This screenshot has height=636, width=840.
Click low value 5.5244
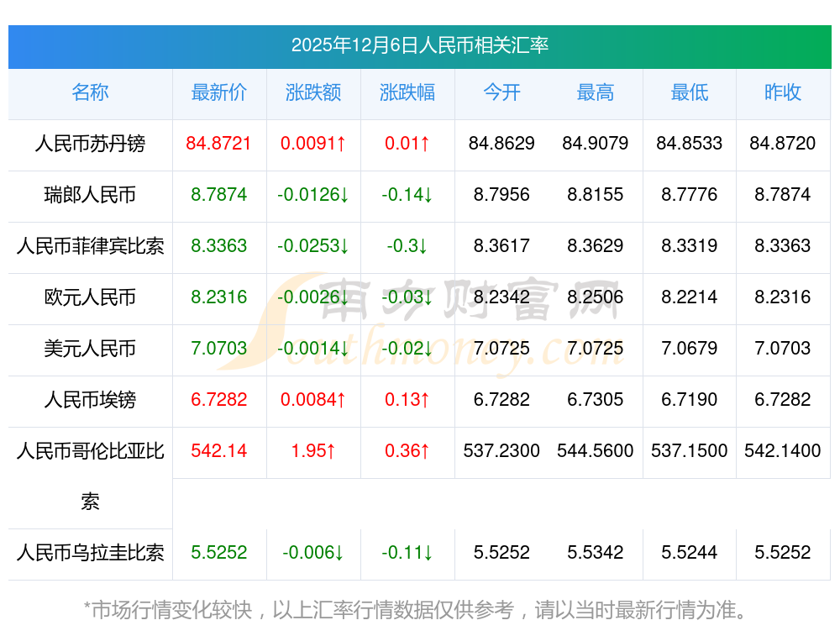tap(690, 553)
